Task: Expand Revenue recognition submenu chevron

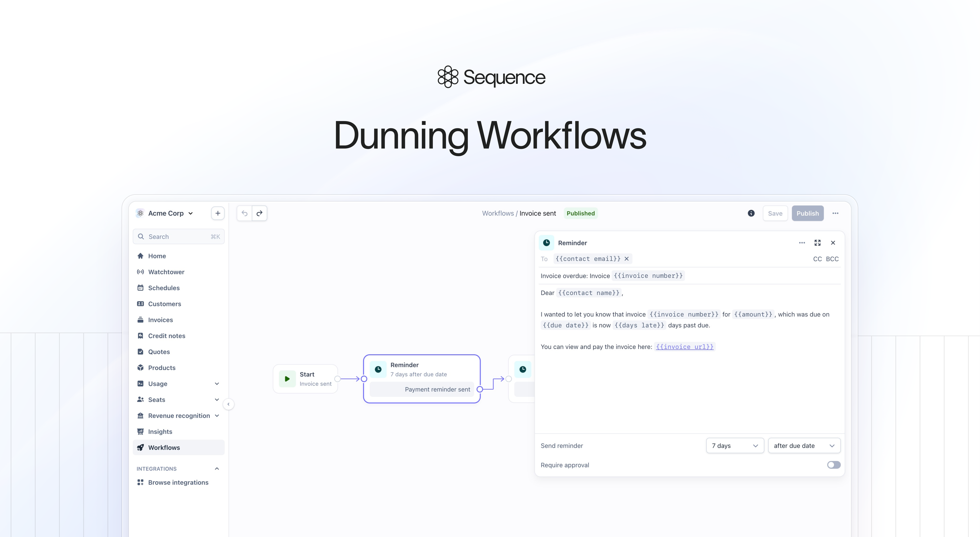Action: 217,416
